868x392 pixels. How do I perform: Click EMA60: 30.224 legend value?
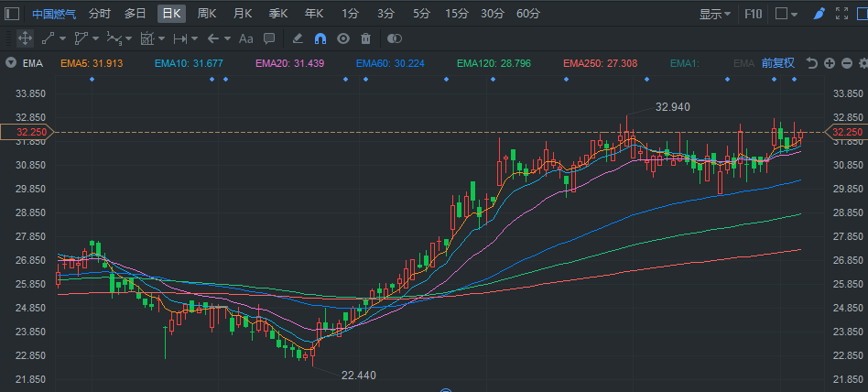390,64
